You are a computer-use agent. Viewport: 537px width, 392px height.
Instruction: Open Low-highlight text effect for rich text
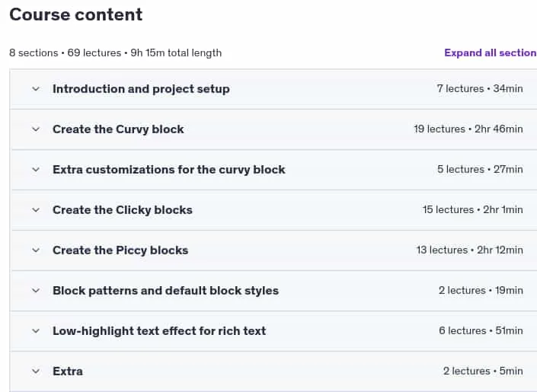point(159,331)
